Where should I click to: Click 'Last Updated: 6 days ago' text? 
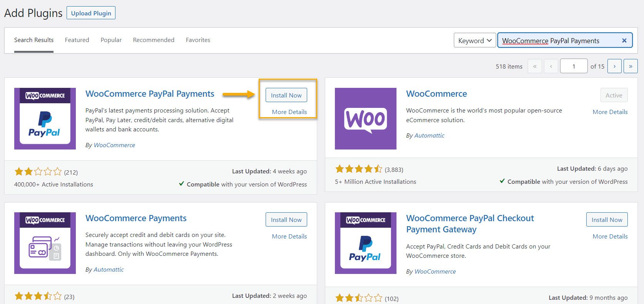click(x=592, y=169)
